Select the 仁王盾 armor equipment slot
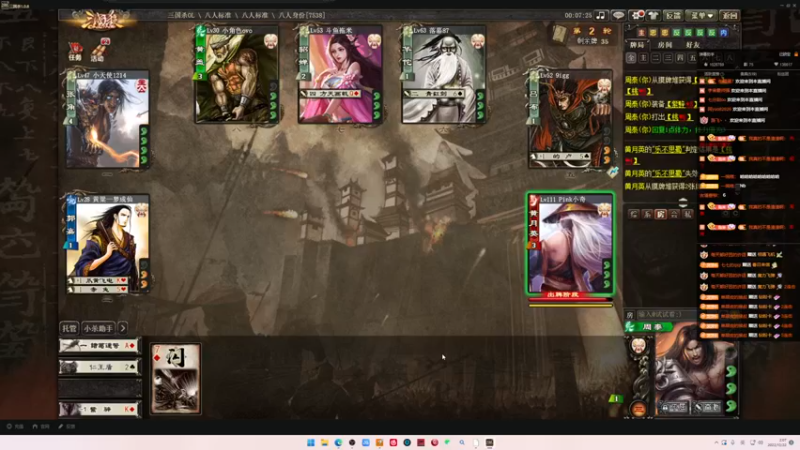 coord(99,367)
